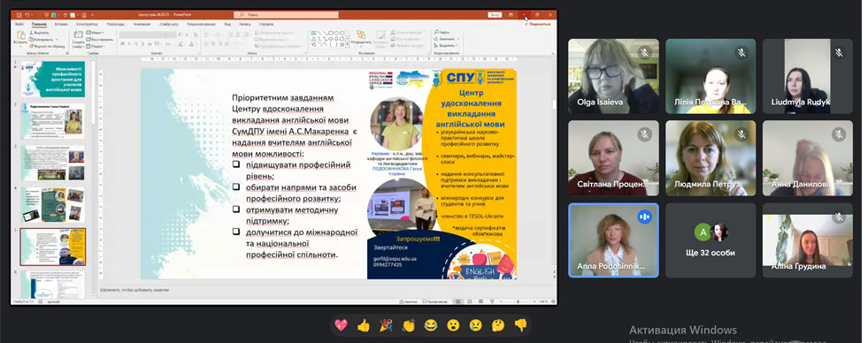Expand the Макет layout dropdown
The height and width of the screenshot is (343, 868).
(x=96, y=34)
